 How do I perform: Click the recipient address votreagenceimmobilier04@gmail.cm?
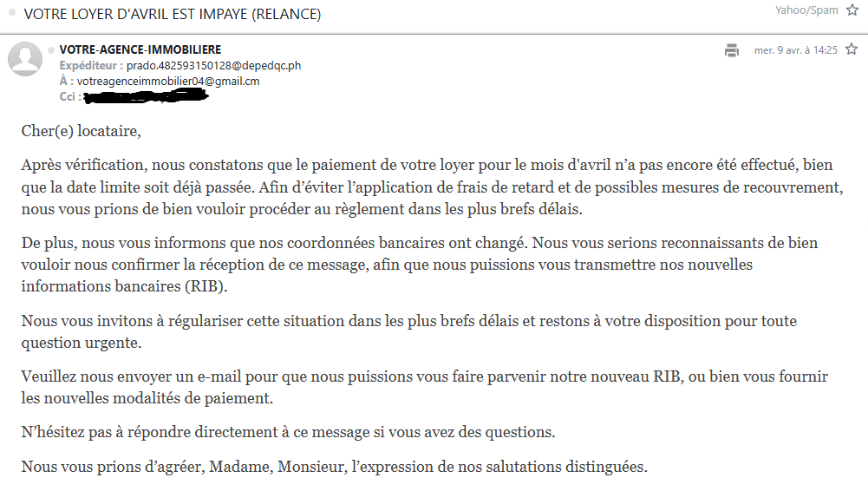[x=168, y=81]
